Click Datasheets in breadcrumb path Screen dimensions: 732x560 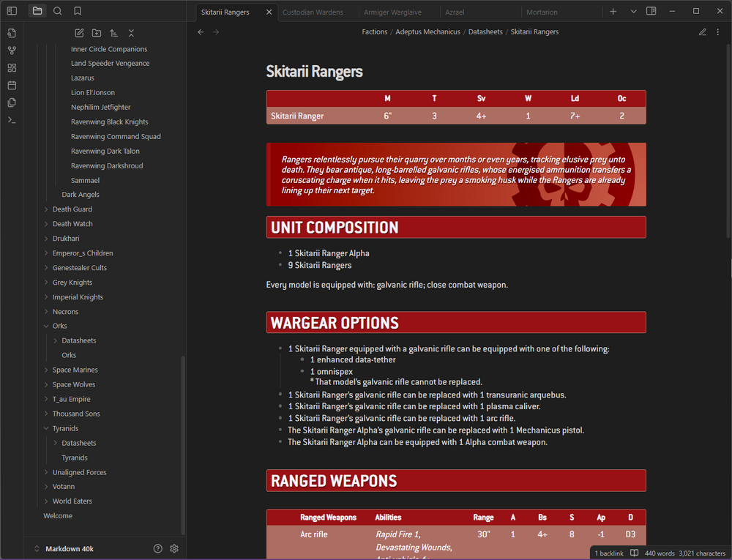[485, 31]
